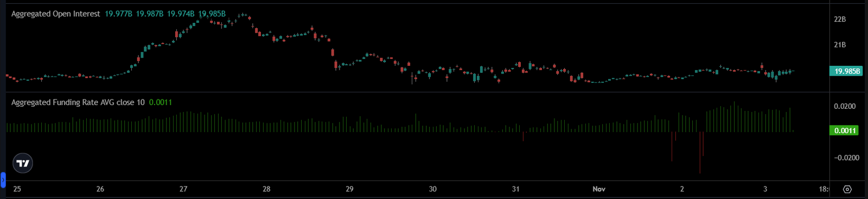This screenshot has width=868, height=199.
Task: Click the green 0.0011 funding value label
Action: (845, 130)
